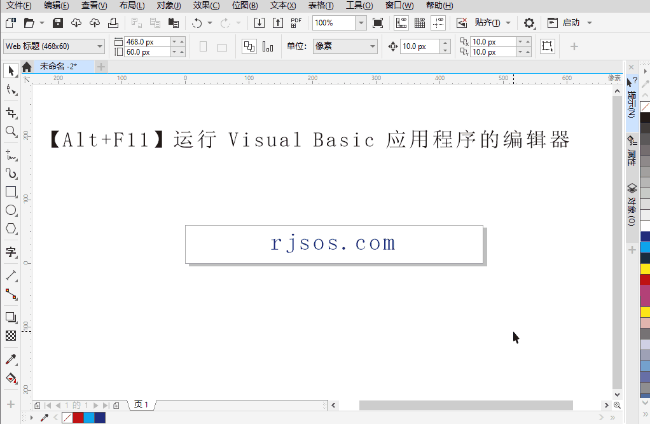Select the Color Eyedropper tool
Viewport: 650px width, 424px height.
(x=11, y=359)
